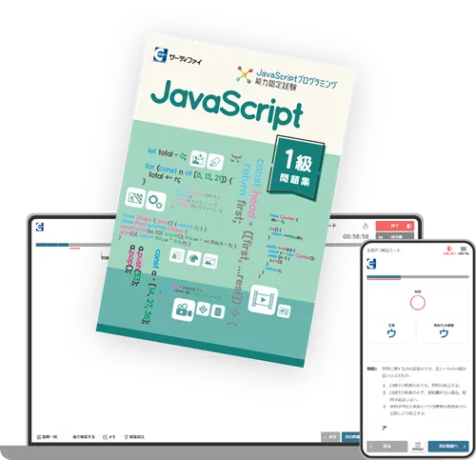Click the Certify logo on the laptop screen
Viewport: 476px width, 460px height.
coord(40,227)
